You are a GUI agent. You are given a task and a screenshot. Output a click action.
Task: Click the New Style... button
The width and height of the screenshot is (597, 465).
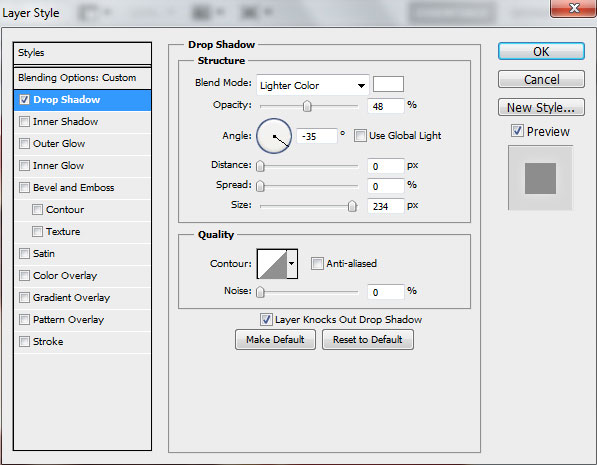(541, 107)
